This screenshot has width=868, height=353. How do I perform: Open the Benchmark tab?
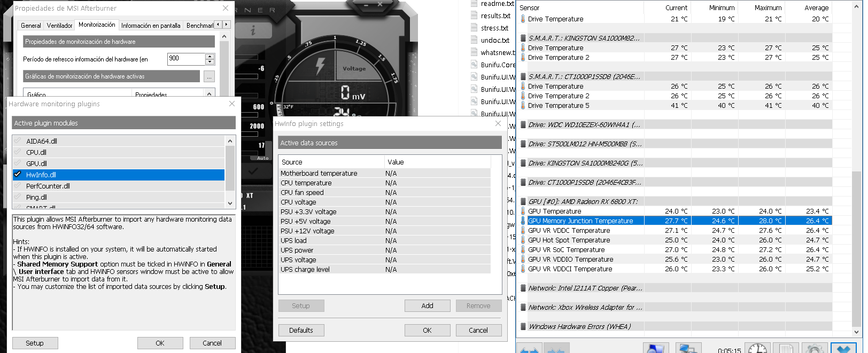tap(199, 25)
